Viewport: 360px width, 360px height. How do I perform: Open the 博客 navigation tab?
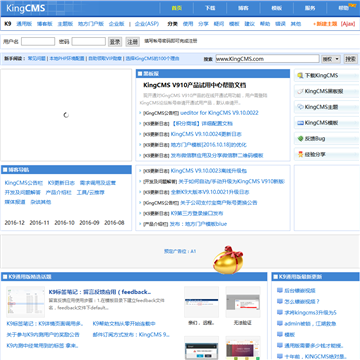point(243,8)
